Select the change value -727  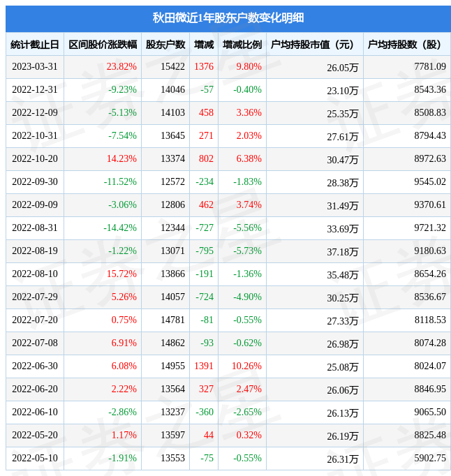(x=205, y=228)
